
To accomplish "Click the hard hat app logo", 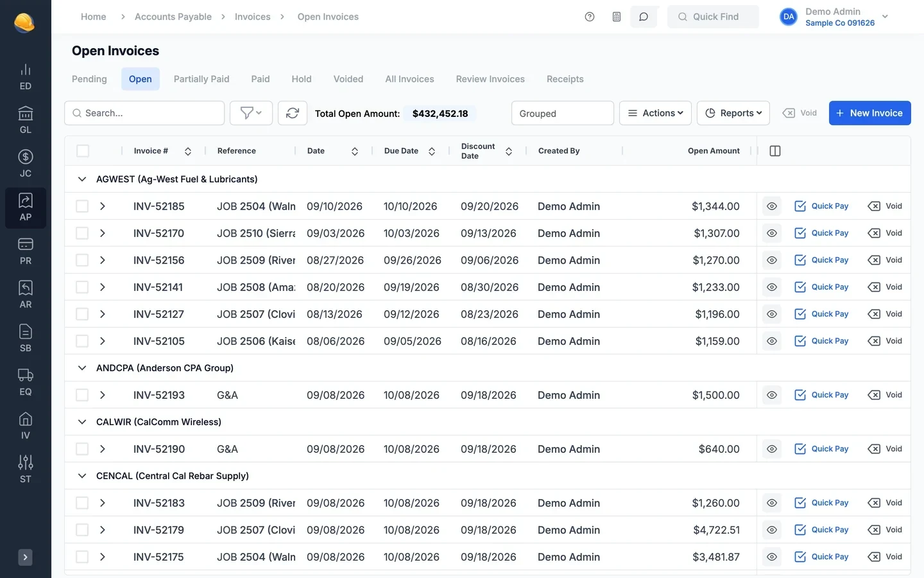I will 24,22.
